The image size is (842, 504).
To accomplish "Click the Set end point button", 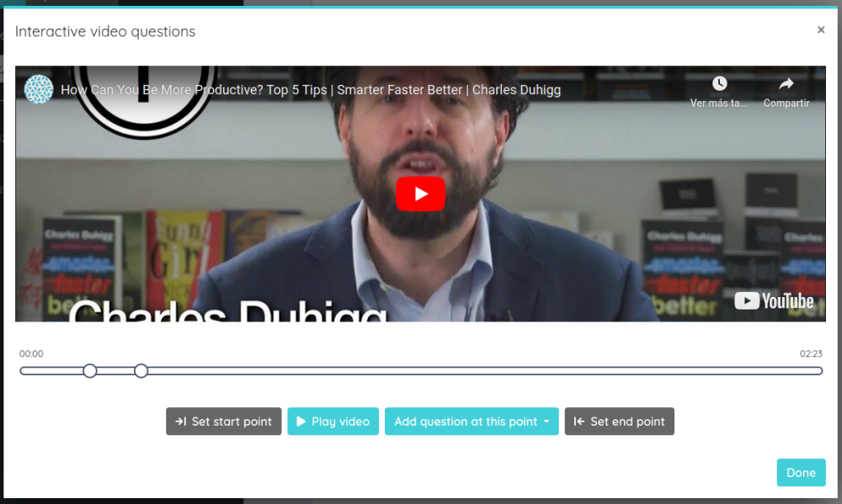I will coord(619,422).
